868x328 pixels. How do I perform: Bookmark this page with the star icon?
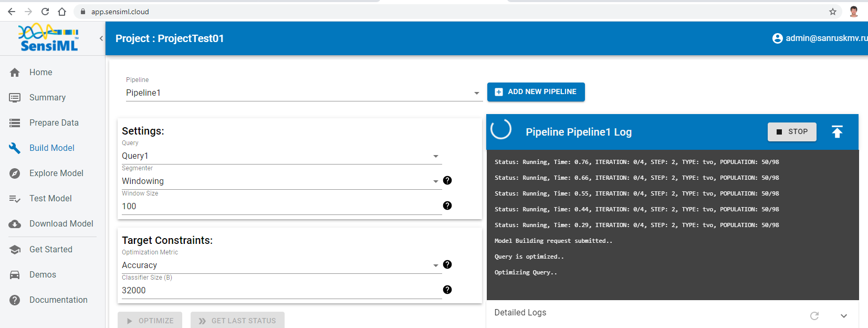833,12
